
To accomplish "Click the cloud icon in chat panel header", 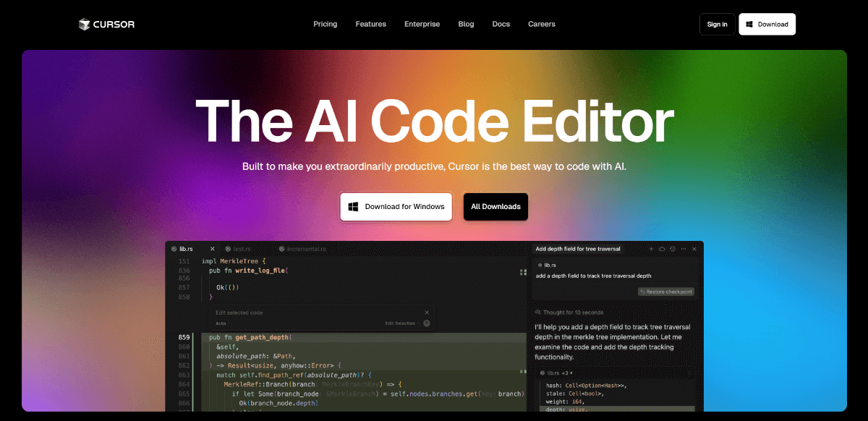I will [662, 249].
